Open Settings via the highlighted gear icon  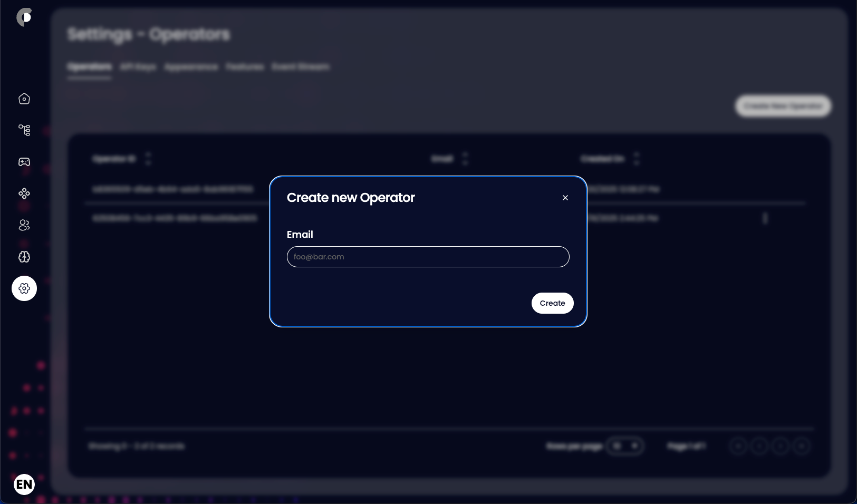[24, 288]
